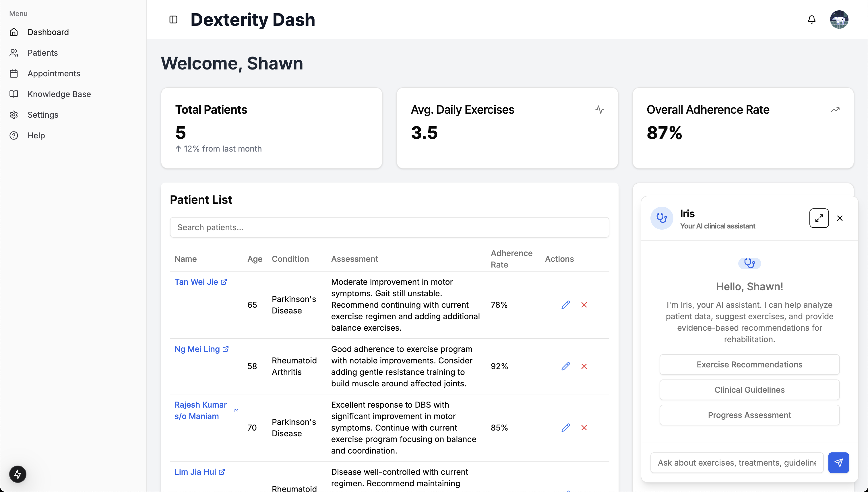Delete Ng Mei Ling's record
The image size is (868, 492).
(584, 366)
